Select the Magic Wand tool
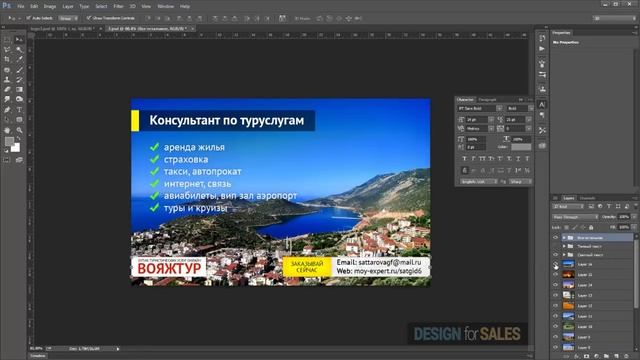 [x=19, y=49]
